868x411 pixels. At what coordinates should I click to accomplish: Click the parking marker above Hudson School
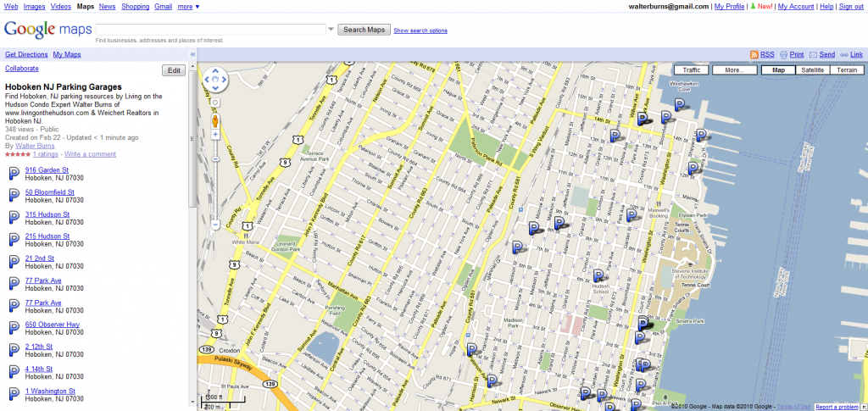tap(598, 275)
